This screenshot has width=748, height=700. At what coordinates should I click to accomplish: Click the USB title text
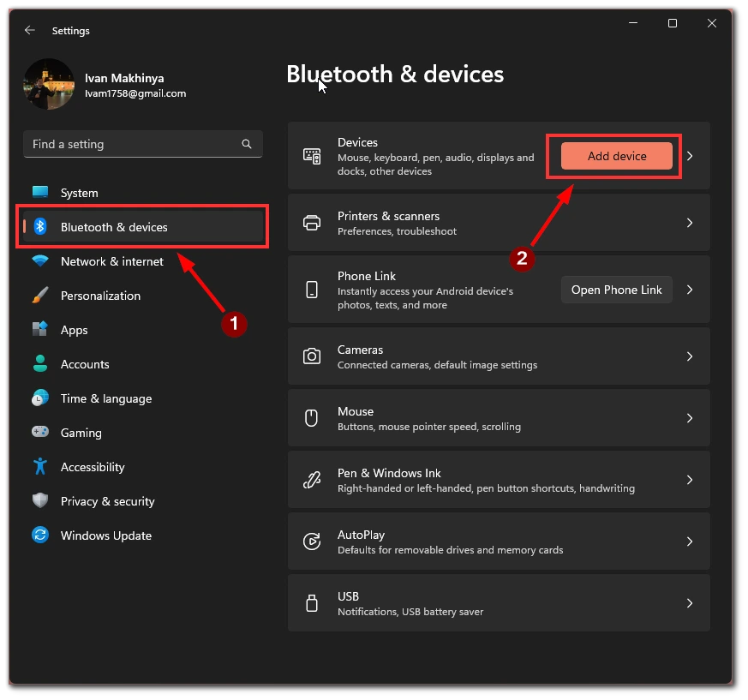(348, 596)
